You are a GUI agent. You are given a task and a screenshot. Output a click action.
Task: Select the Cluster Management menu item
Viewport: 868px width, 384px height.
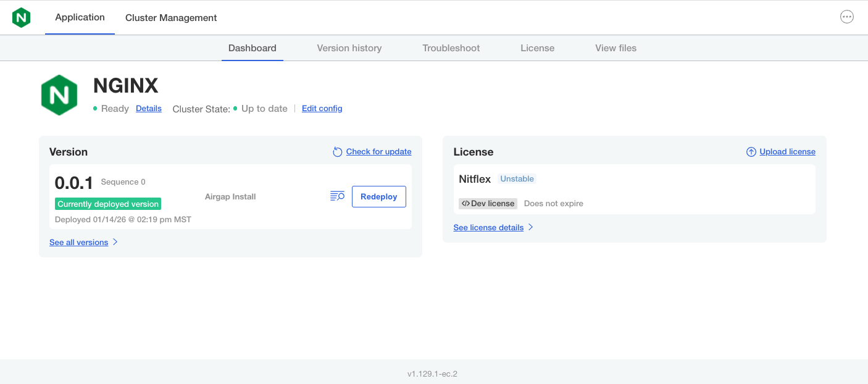click(x=171, y=17)
